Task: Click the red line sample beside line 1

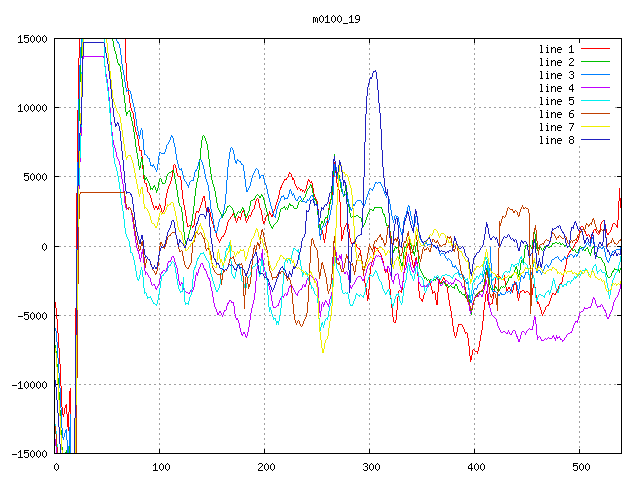Action: pyautogui.click(x=596, y=48)
